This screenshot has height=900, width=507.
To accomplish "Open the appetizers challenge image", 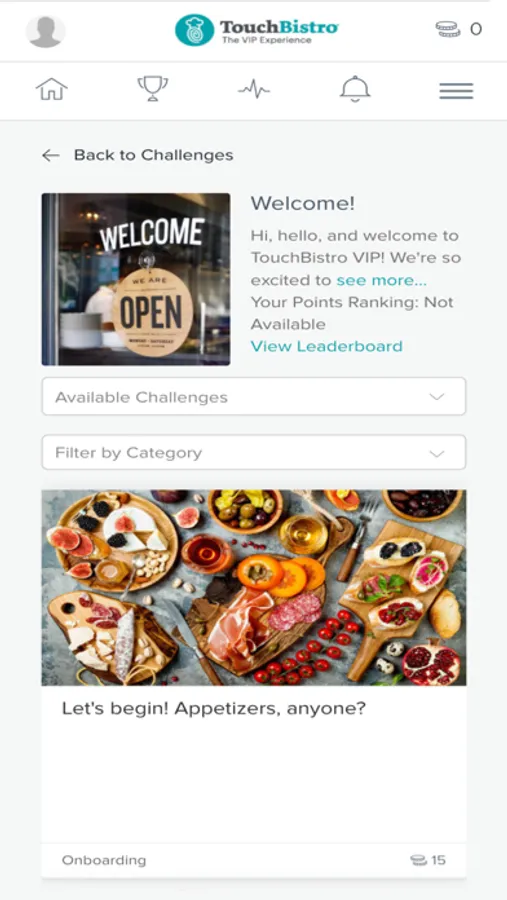I will click(254, 588).
